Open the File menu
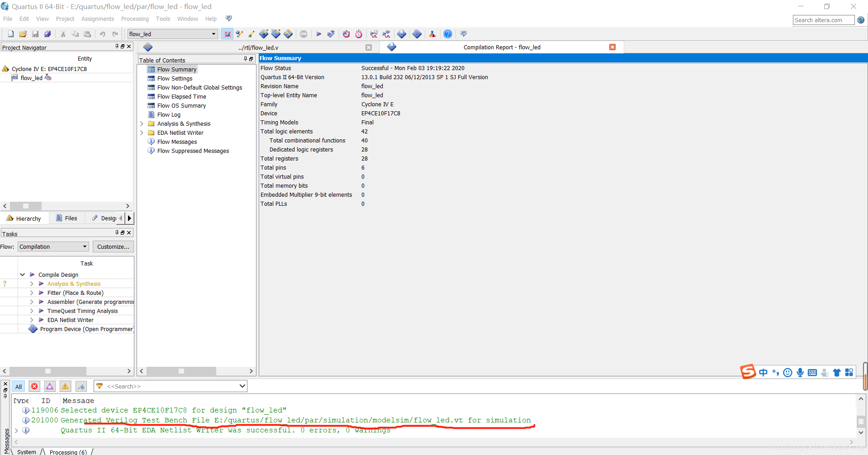This screenshot has width=868, height=455. [8, 19]
